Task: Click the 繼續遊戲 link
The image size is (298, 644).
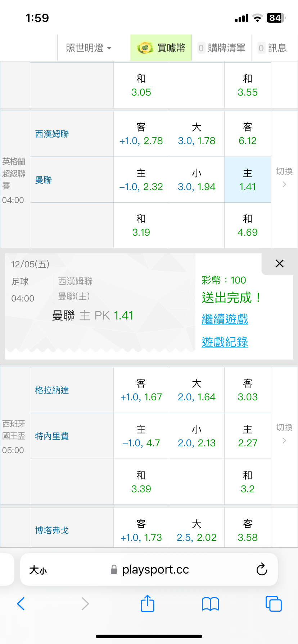Action: 225,319
